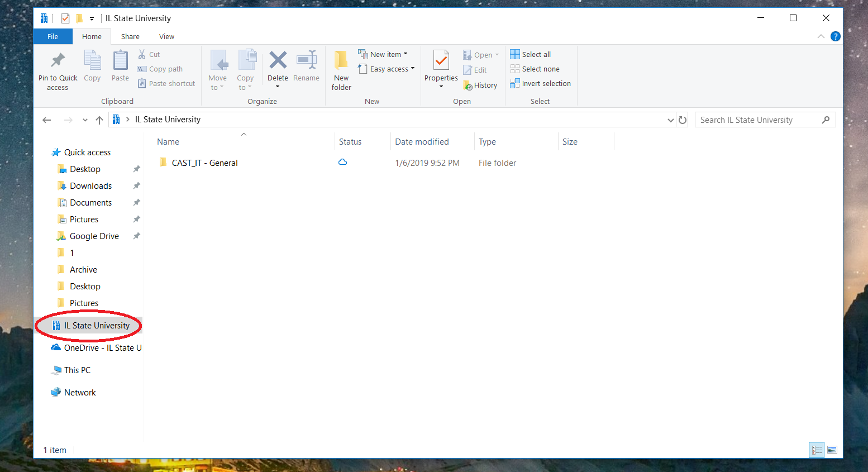
Task: Open the File tab
Action: point(53,36)
